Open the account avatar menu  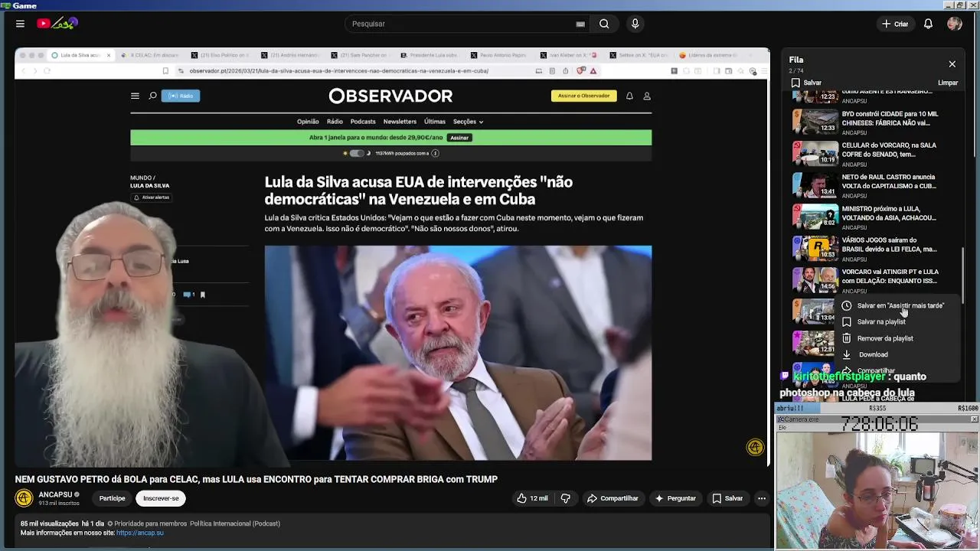[954, 24]
